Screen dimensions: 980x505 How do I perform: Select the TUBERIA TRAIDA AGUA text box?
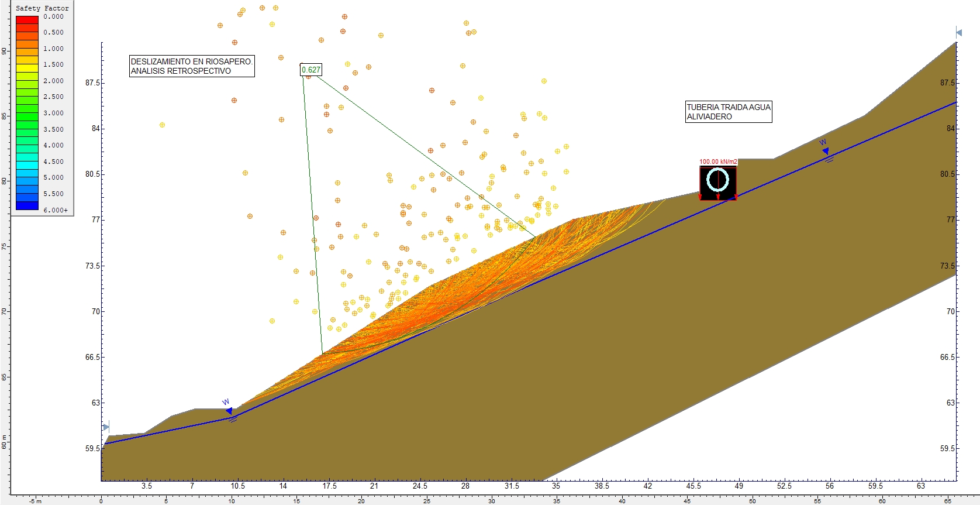729,112
